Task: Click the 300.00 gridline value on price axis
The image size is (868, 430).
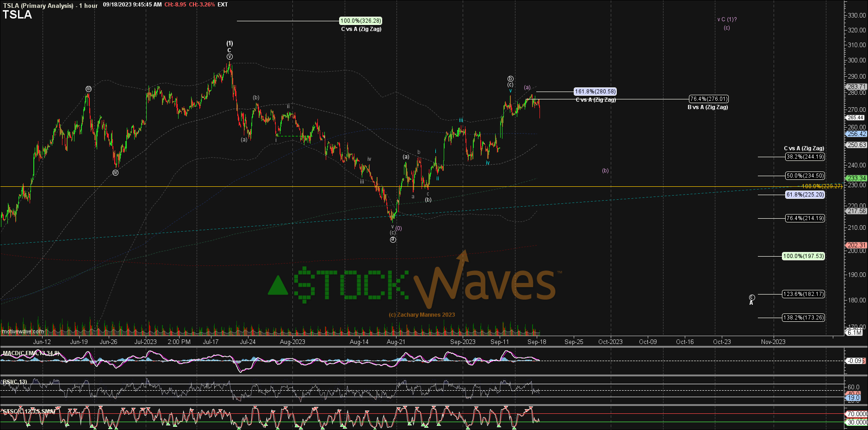Action: (x=857, y=61)
